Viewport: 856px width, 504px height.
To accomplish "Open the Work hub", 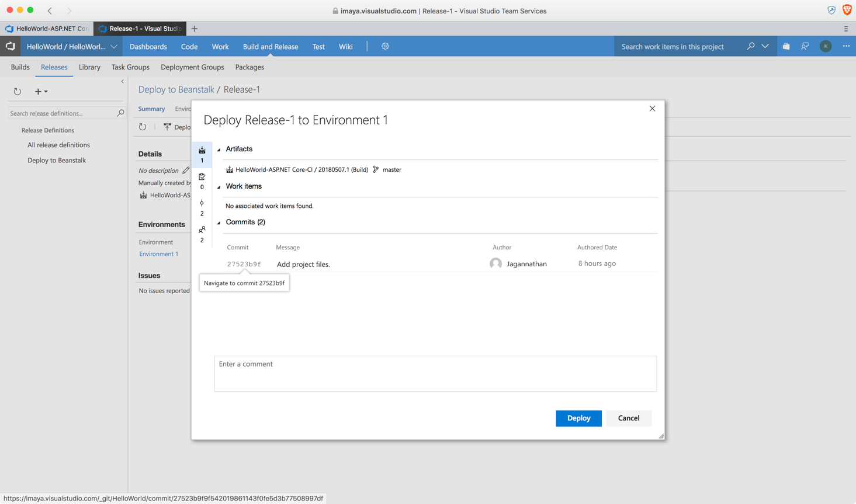I will pos(220,47).
